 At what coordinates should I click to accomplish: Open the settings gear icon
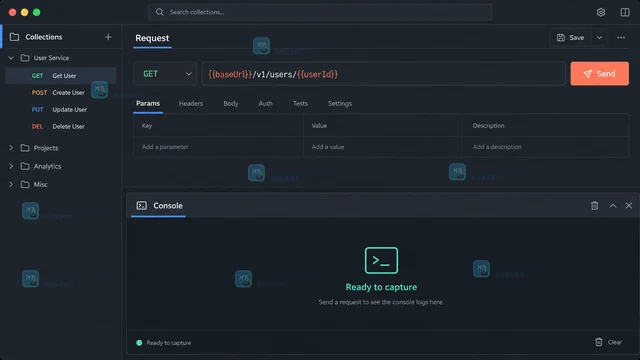[600, 12]
